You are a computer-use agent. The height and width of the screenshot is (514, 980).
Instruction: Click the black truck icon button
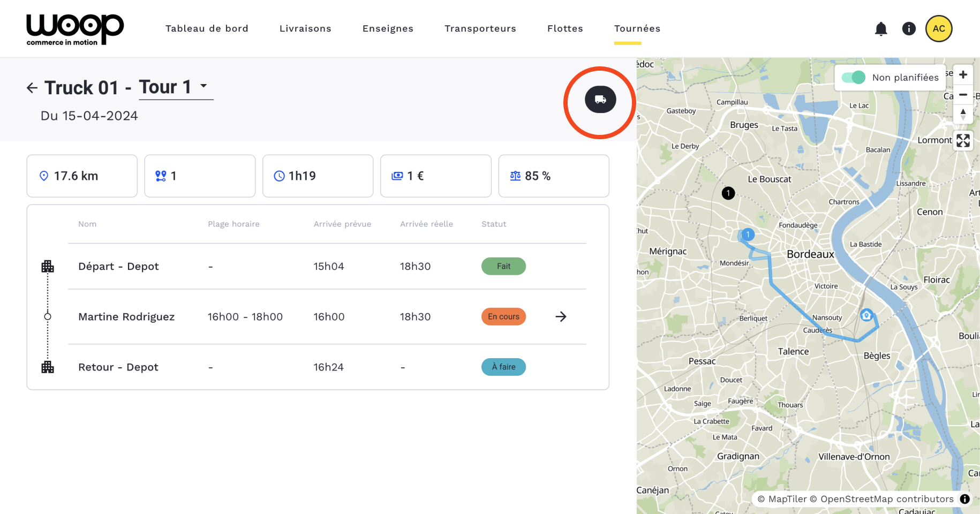pyautogui.click(x=600, y=100)
